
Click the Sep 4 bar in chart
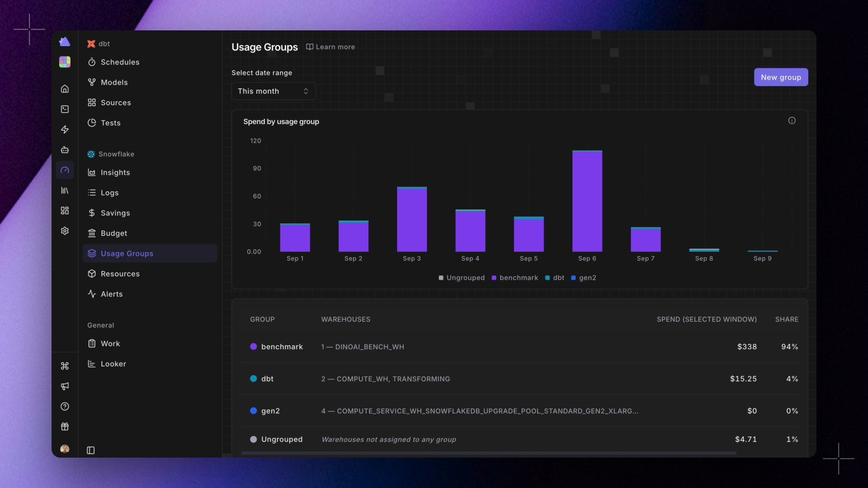pos(470,230)
